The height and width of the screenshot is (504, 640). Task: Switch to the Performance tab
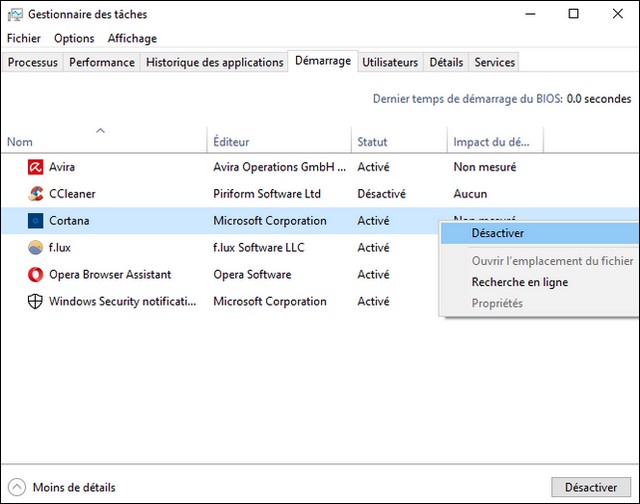tap(102, 62)
